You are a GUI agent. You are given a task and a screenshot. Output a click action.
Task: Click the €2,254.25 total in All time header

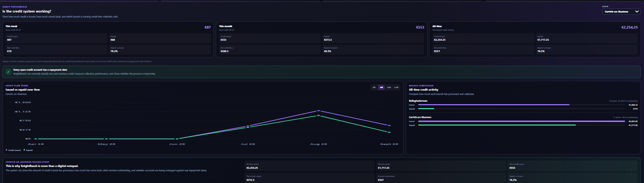coord(629,27)
